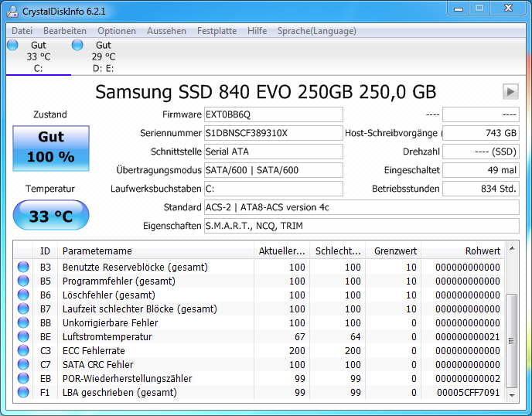Select the D: E: drive tab at 29 °C

pos(104,56)
